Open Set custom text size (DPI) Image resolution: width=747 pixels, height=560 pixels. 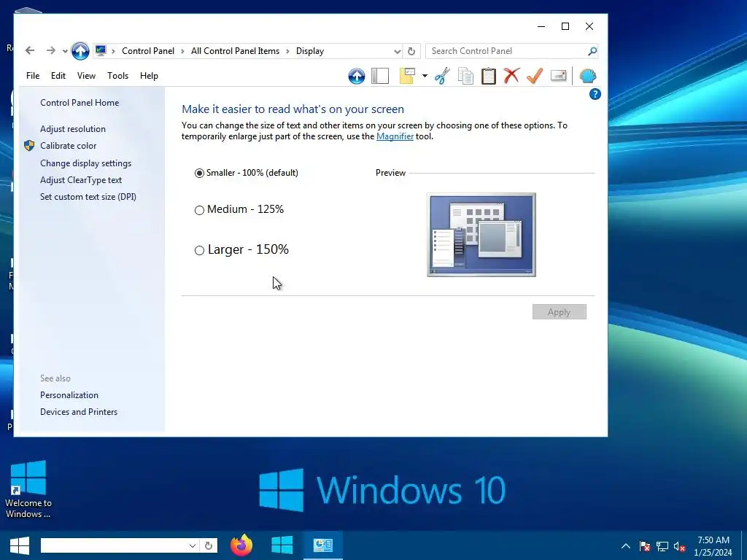88,197
